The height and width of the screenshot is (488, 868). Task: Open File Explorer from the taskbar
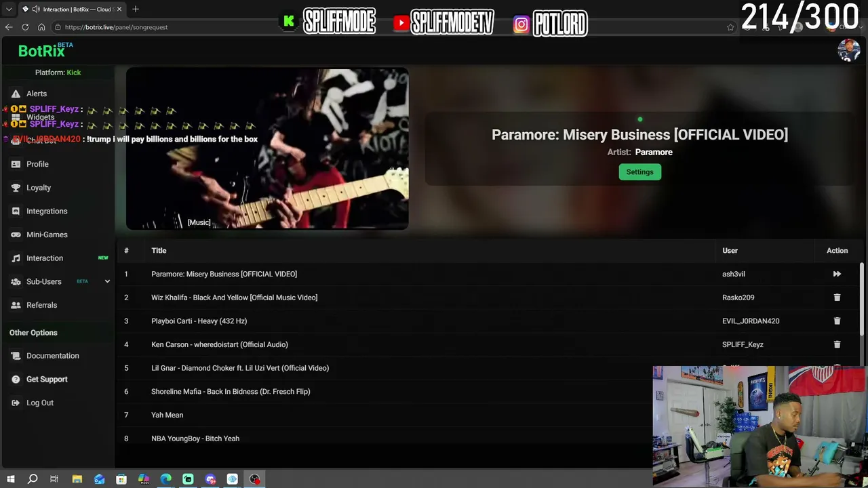tap(77, 479)
